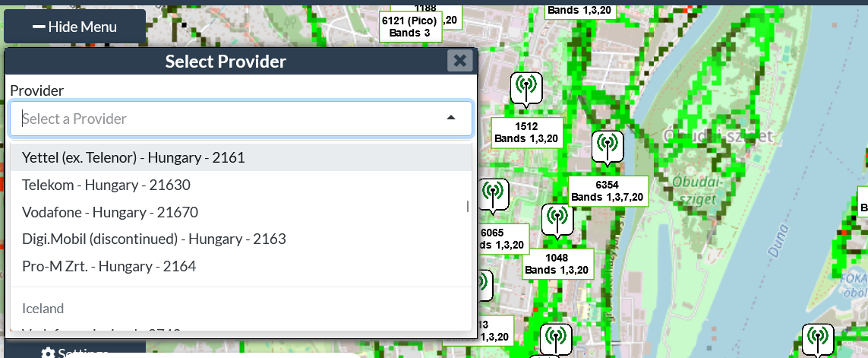868x358 pixels.
Task: Close the Select Provider dialog
Action: point(460,60)
